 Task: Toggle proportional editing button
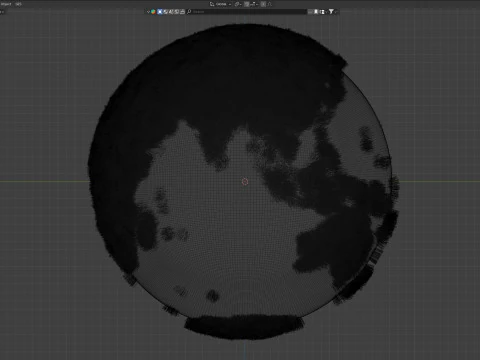tap(263, 4)
